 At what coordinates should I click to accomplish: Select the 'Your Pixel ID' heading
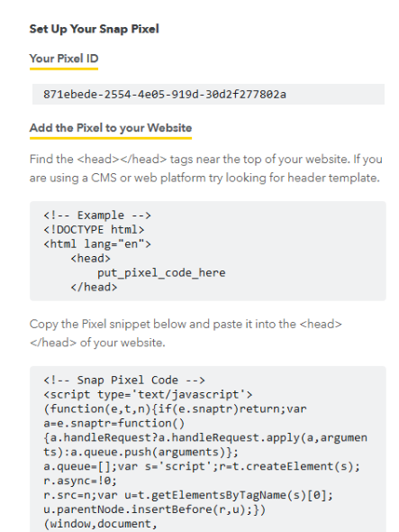point(64,59)
